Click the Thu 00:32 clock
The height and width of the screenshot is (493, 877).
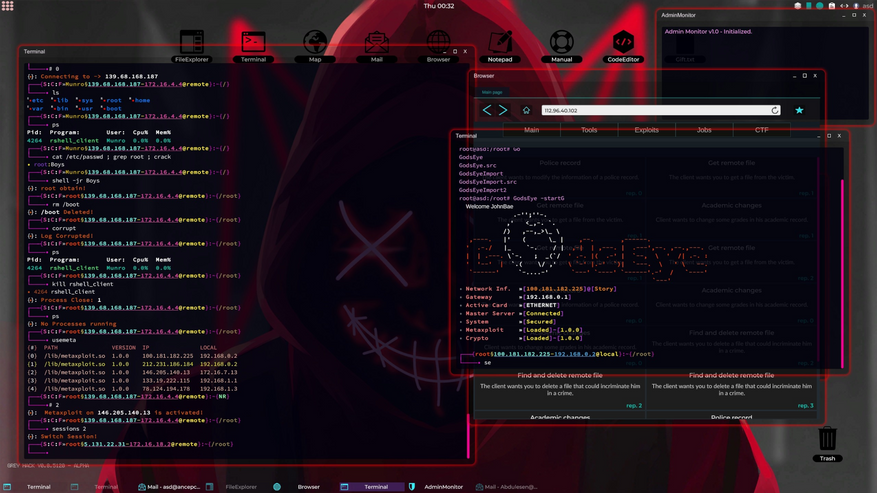point(439,6)
